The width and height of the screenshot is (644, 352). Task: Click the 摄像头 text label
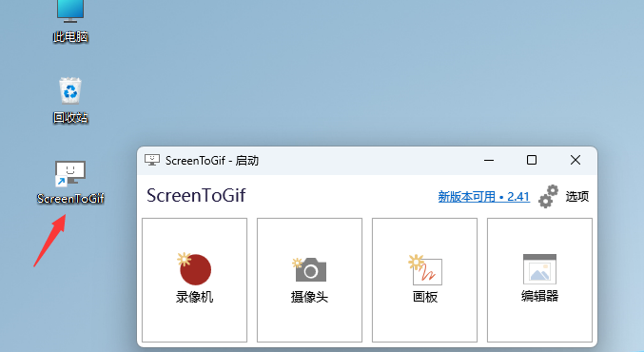click(309, 297)
